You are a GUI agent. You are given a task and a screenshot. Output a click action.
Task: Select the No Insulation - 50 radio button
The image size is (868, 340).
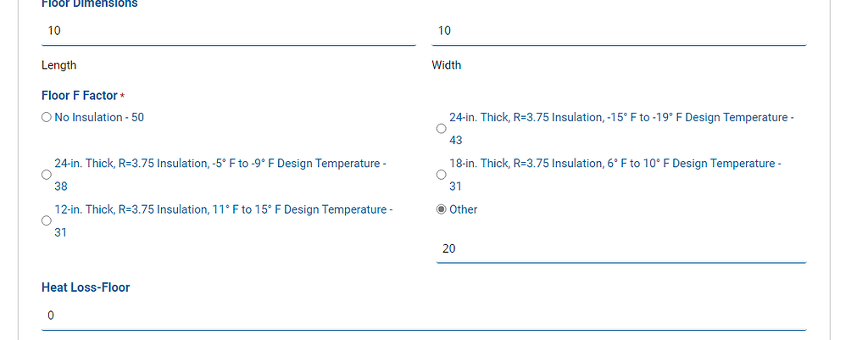47,118
